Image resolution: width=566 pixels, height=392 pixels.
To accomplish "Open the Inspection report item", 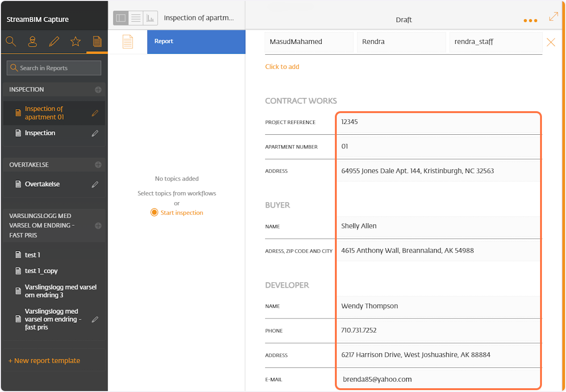I will coord(40,133).
